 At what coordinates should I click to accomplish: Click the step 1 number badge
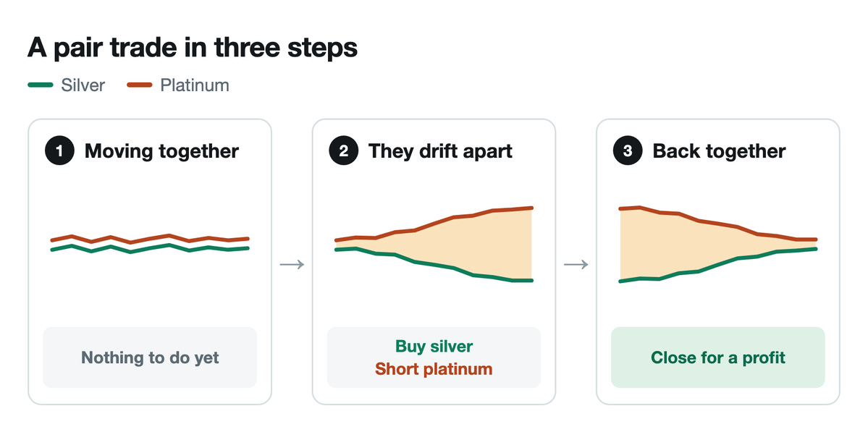(x=59, y=151)
